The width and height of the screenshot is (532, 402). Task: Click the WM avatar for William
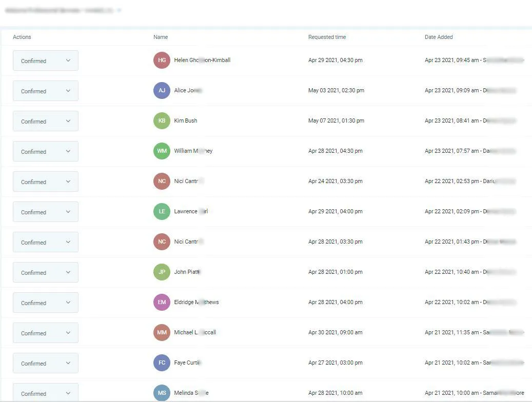pyautogui.click(x=162, y=151)
